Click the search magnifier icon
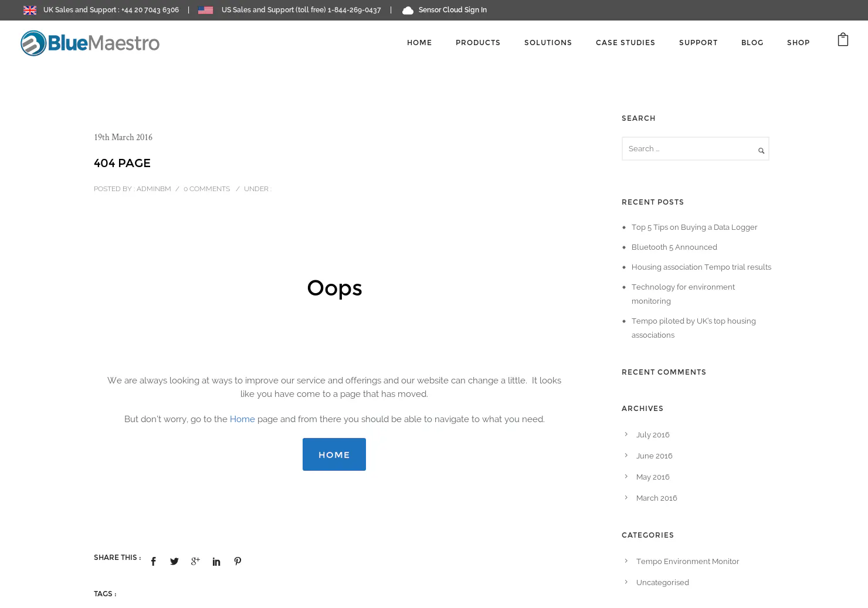This screenshot has width=868, height=608. click(x=761, y=151)
